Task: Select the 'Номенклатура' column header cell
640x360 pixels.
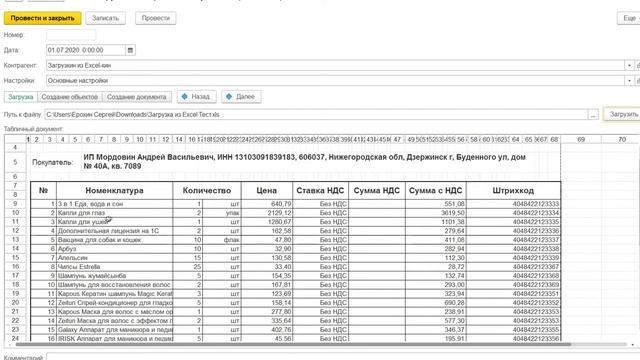Action: [x=114, y=191]
